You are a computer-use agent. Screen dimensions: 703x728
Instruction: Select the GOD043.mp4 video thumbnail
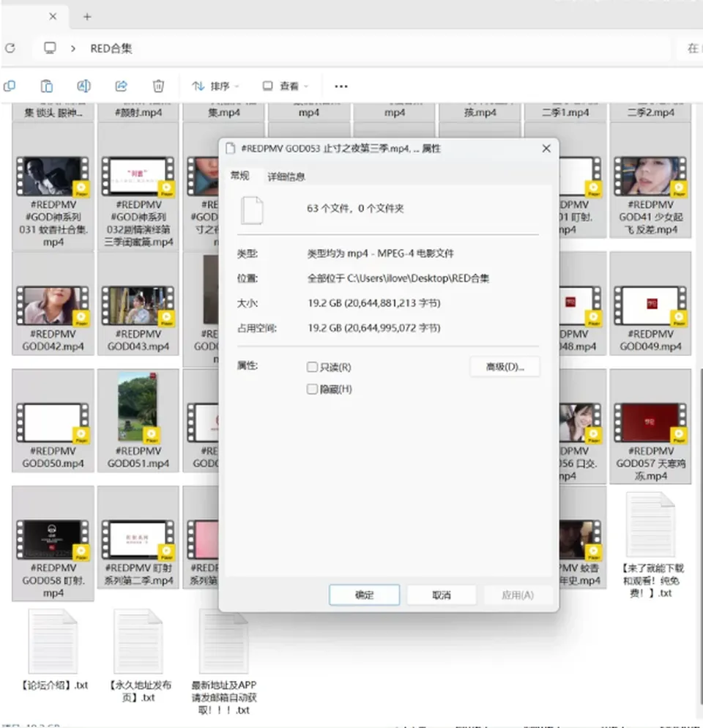[x=138, y=305]
